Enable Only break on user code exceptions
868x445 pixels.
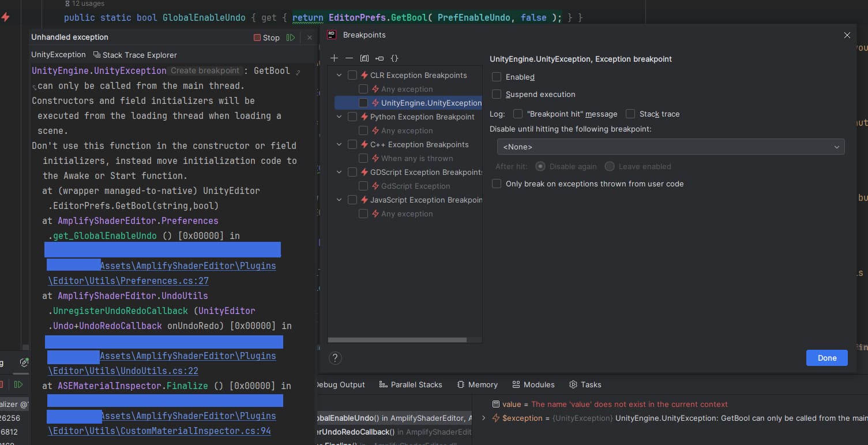coord(497,184)
